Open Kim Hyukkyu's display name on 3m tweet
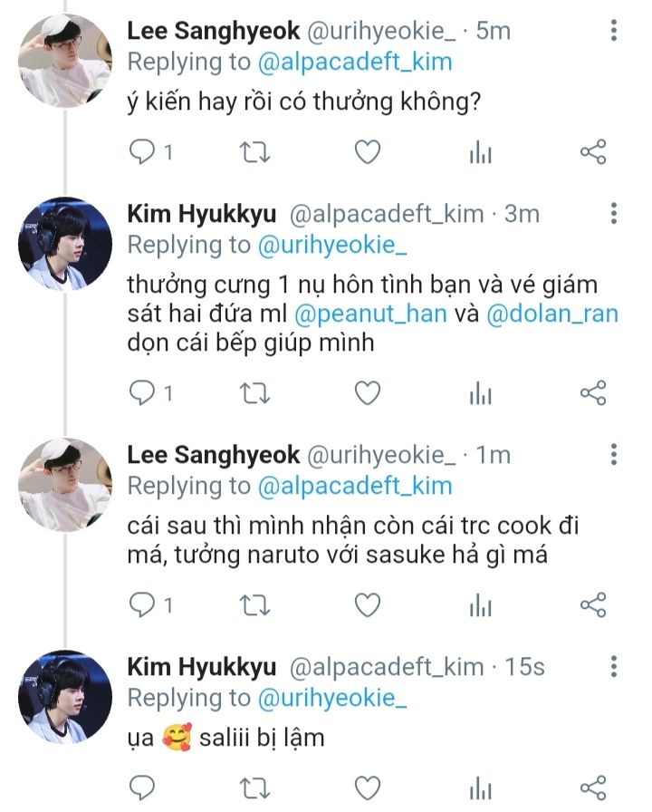The image size is (652, 812). (x=202, y=214)
